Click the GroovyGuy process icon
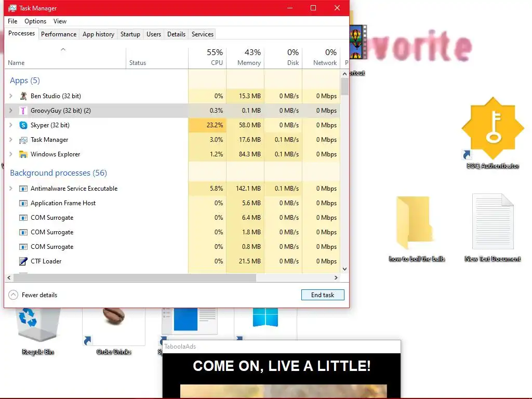The height and width of the screenshot is (399, 532). click(x=23, y=111)
